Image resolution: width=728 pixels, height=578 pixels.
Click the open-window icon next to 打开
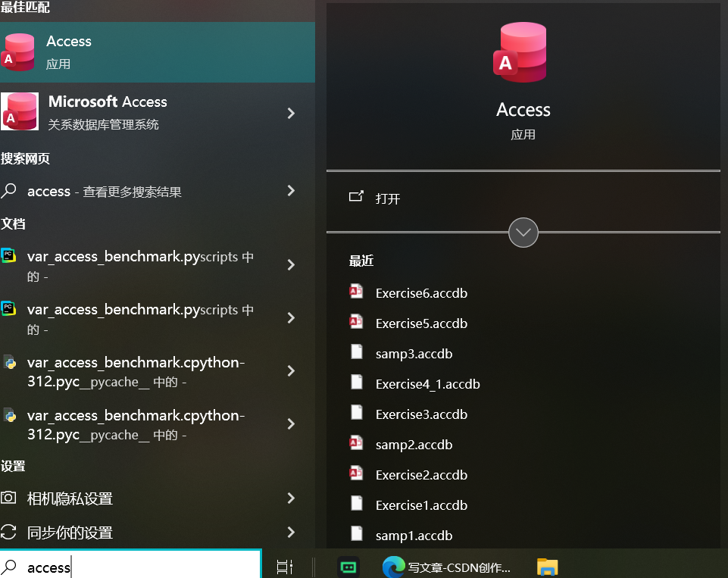click(x=356, y=196)
